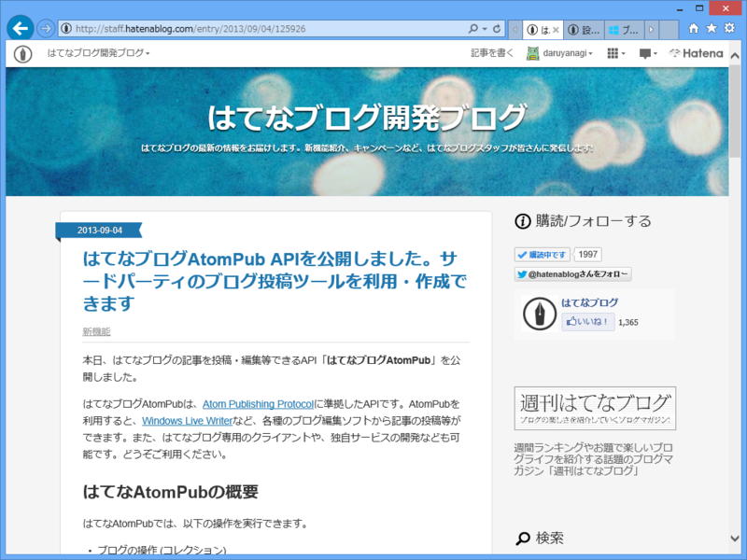Image resolution: width=747 pixels, height=560 pixels.
Task: Switch to the 設... browser tab
Action: [585, 30]
